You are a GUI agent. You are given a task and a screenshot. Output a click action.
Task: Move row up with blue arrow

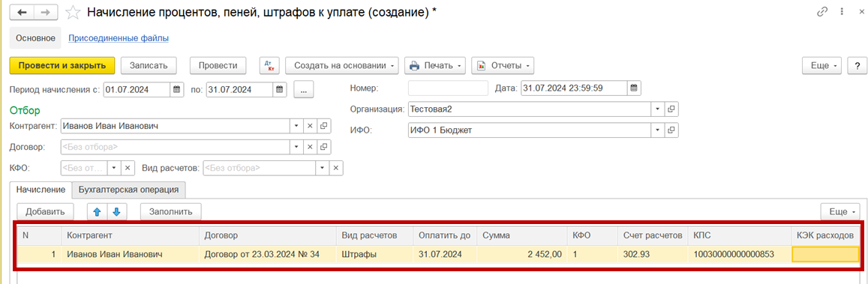96,211
